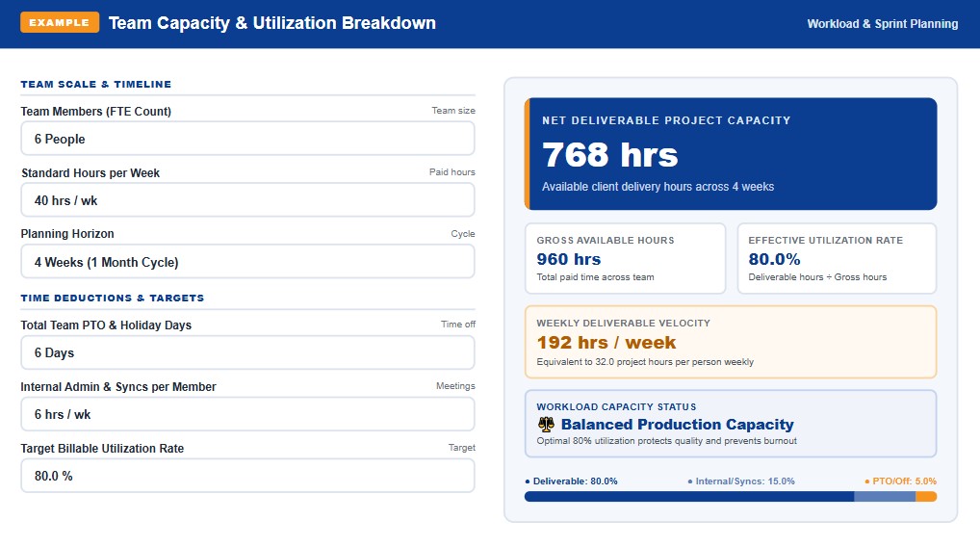Click the 'Workload & Sprint Planning' header text
Screen dimensions: 980x546
pyautogui.click(x=883, y=24)
